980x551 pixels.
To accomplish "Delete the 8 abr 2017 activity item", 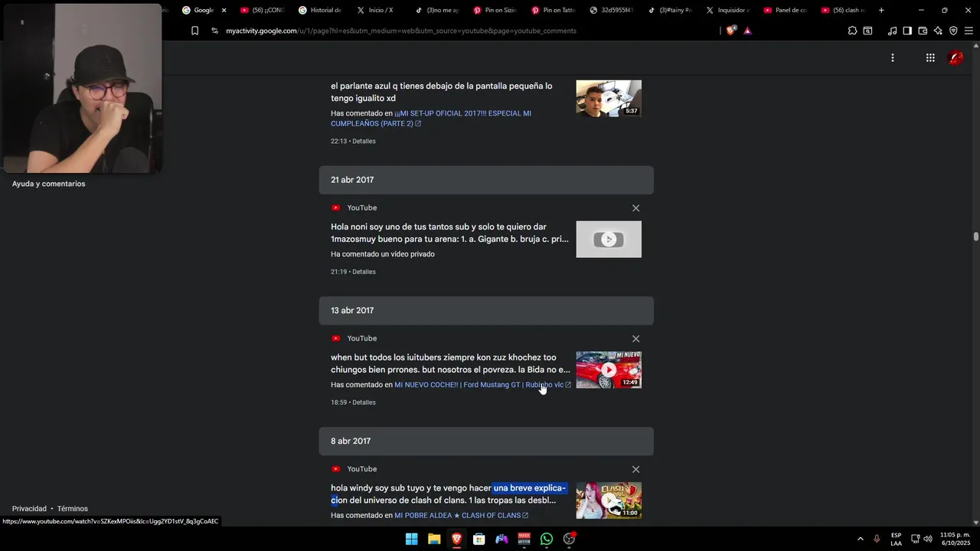I will click(635, 469).
